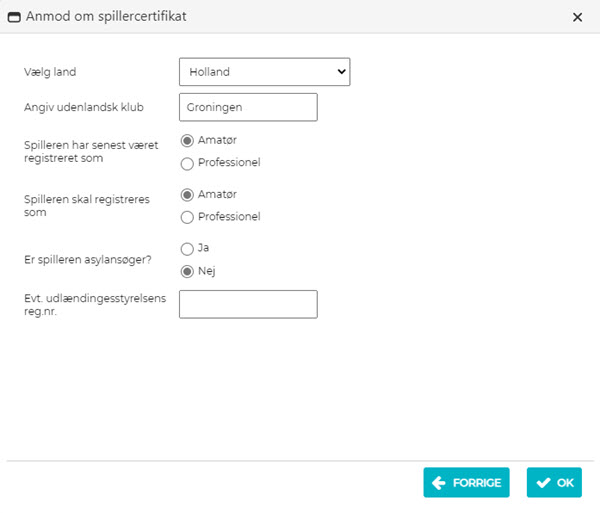Choose Professionel for new registration type
This screenshot has height=513, width=600.
(187, 217)
